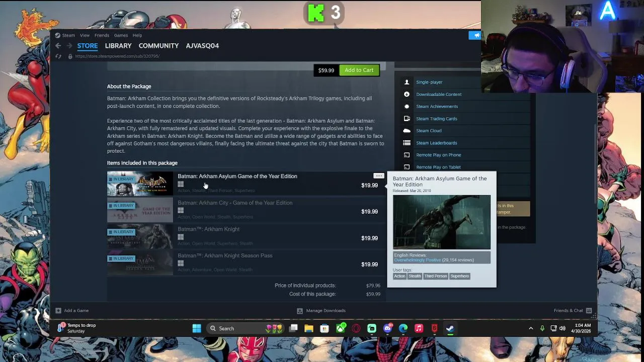Image resolution: width=644 pixels, height=362 pixels.
Task: Click the Windows platform icon under Arkham Asylum
Action: [181, 185]
